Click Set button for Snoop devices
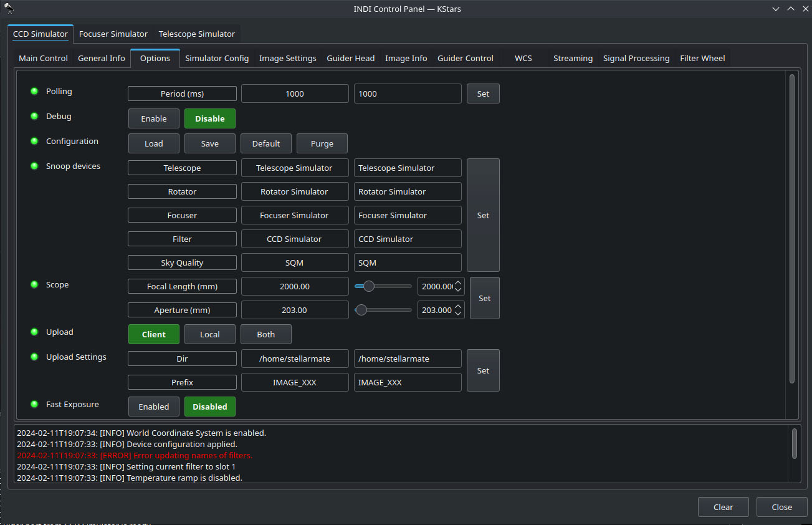This screenshot has height=525, width=812. click(483, 215)
